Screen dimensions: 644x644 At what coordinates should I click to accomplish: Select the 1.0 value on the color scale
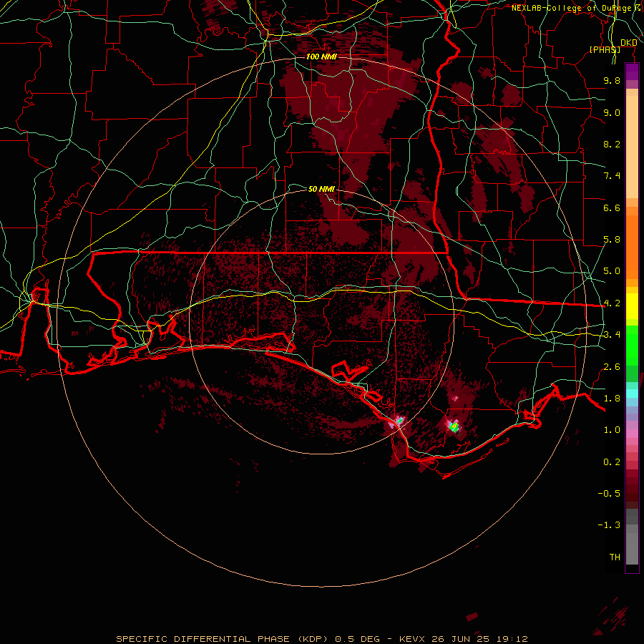(x=612, y=430)
